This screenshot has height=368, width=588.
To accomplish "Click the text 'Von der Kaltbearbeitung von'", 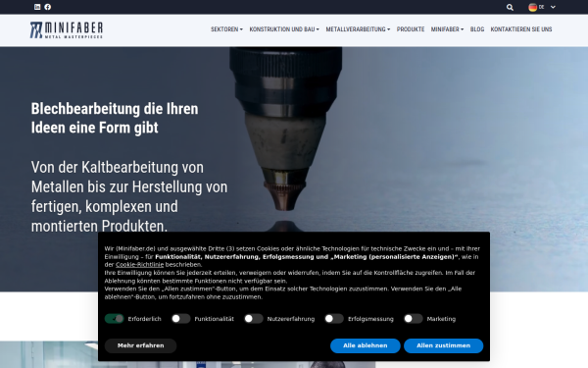I will (118, 168).
